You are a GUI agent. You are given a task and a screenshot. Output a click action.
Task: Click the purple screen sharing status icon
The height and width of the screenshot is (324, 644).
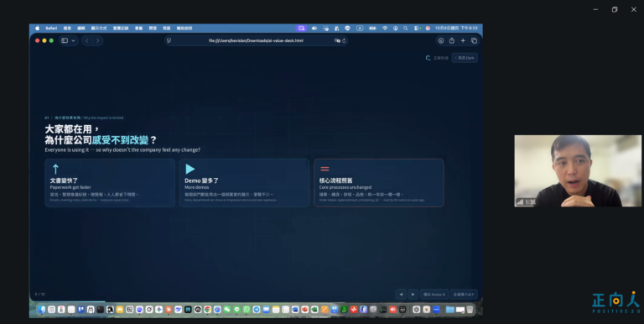(302, 28)
